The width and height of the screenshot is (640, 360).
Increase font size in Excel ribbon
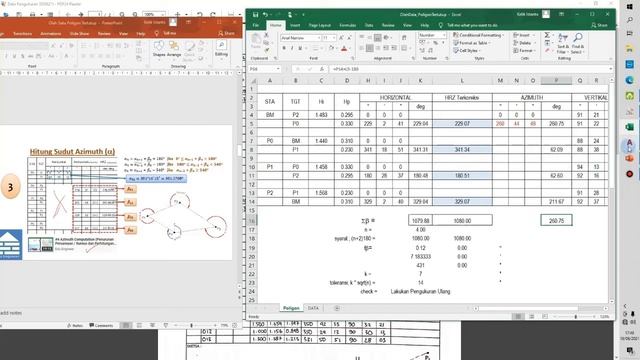click(x=341, y=38)
